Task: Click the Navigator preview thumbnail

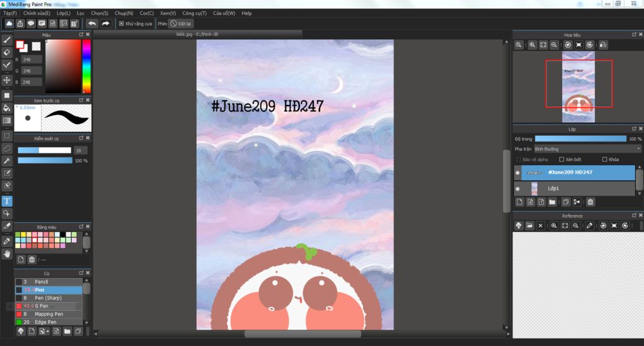Action: (579, 87)
